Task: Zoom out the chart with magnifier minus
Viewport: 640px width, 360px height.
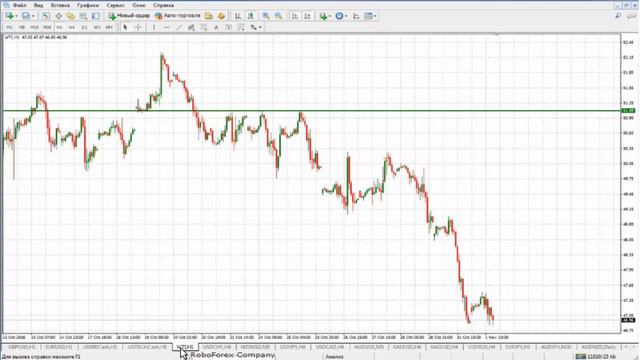Action: click(278, 16)
